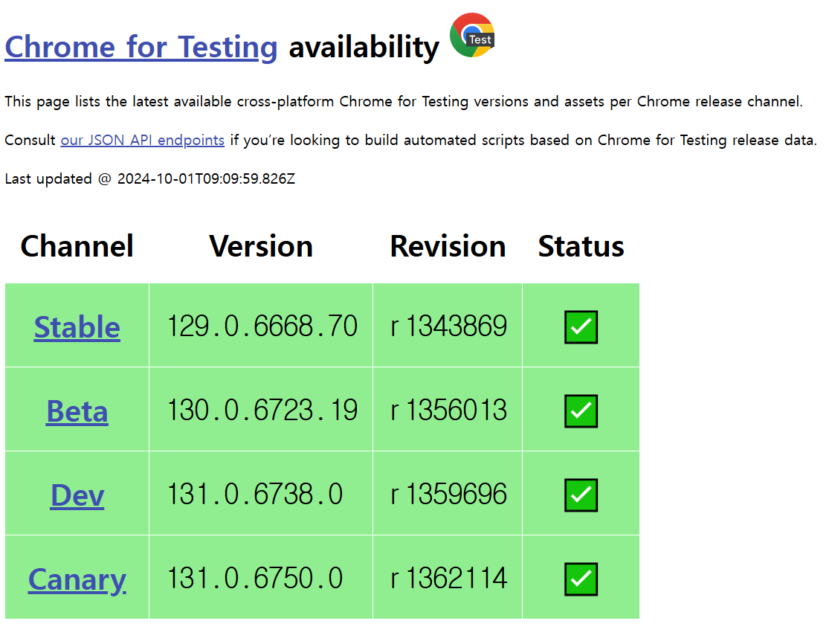Select Canary version 131.0.6750.0

(255, 578)
